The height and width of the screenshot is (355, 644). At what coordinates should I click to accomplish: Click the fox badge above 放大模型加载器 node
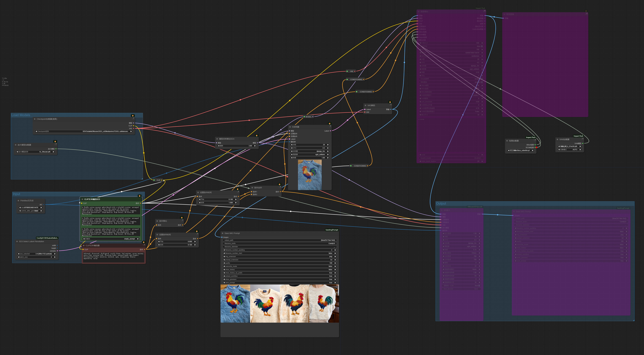pos(55,142)
